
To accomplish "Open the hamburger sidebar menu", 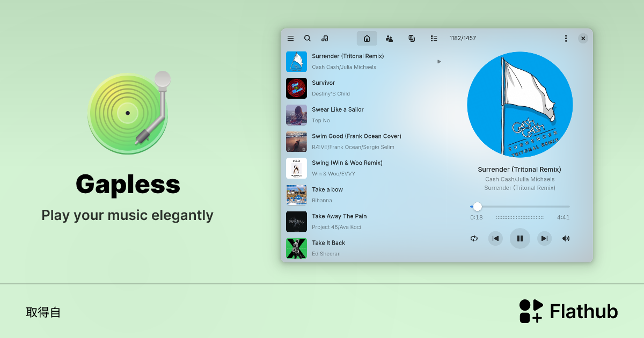I will [x=290, y=39].
